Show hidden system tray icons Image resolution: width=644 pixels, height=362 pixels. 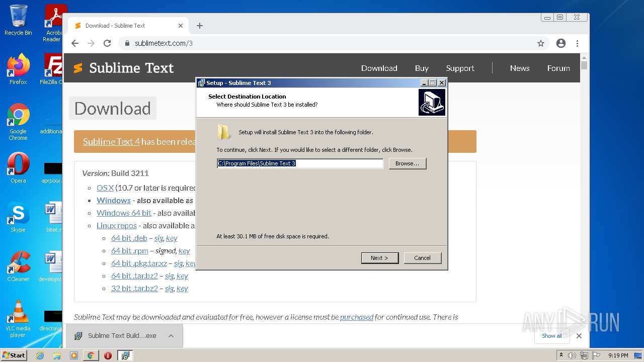pyautogui.click(x=561, y=355)
